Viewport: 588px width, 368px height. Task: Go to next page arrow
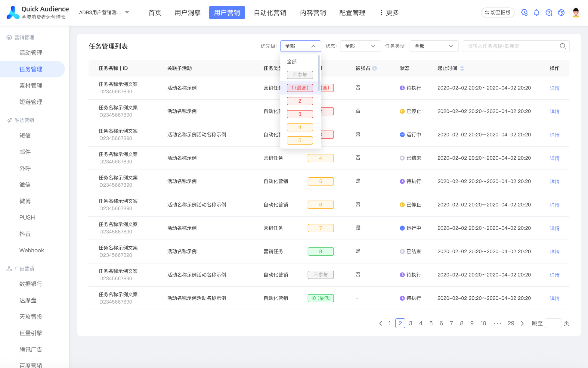pyautogui.click(x=522, y=323)
